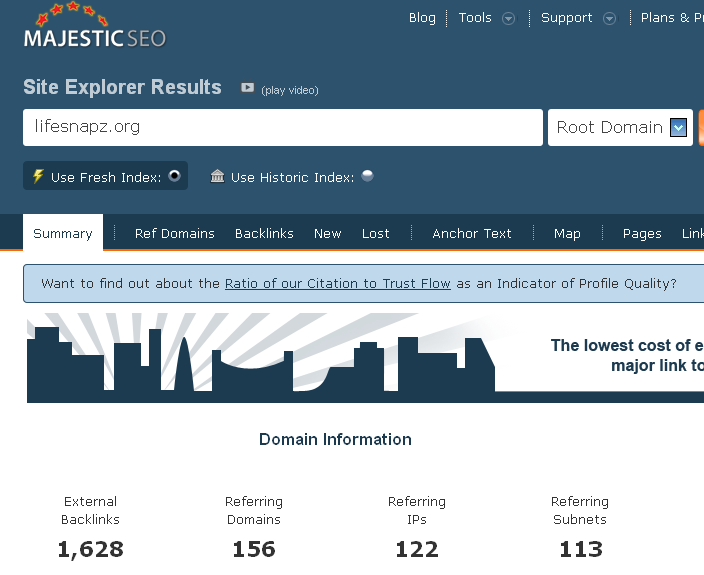The image size is (704, 575).
Task: Switch to the Ref Domains tab
Action: 175,233
